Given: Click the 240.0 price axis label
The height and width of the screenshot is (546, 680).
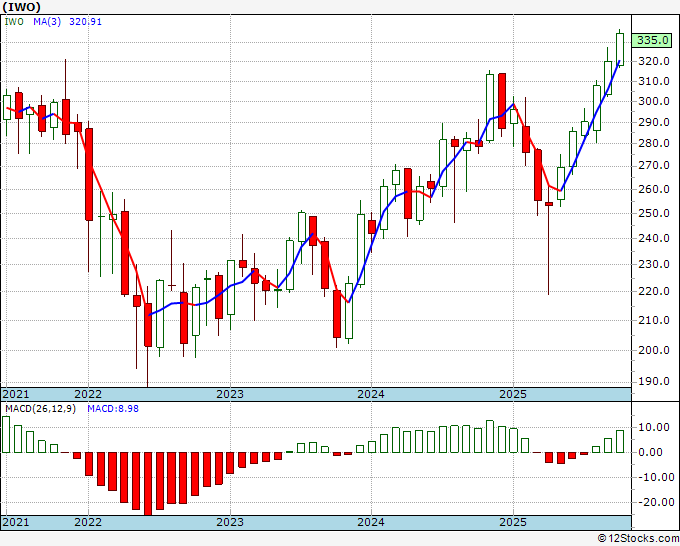Looking at the screenshot, I should coord(654,238).
